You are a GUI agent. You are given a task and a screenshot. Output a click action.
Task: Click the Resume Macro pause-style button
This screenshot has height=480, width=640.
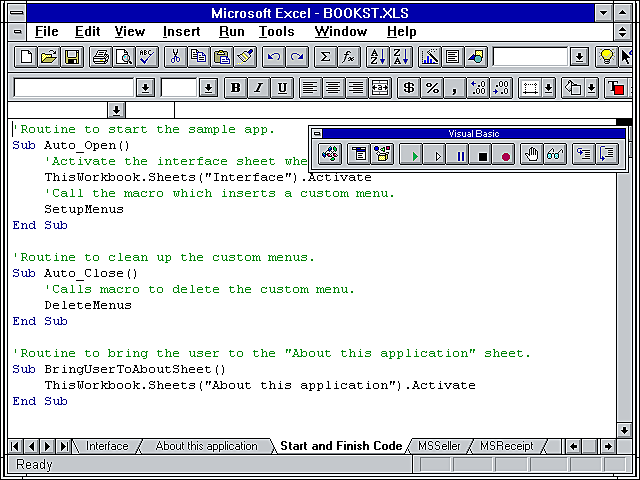coord(458,154)
